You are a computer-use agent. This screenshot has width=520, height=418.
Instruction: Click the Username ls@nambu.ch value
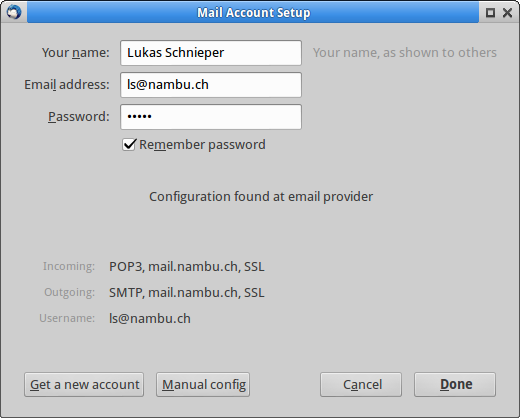click(150, 319)
